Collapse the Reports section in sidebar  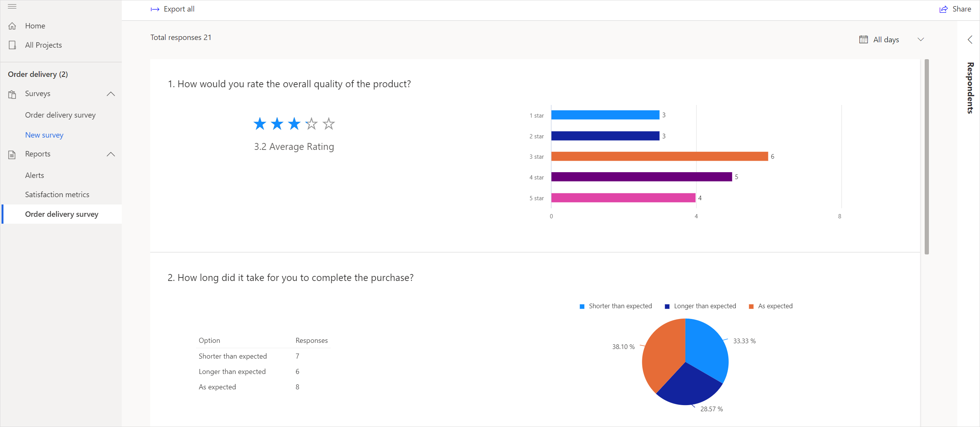(x=111, y=155)
